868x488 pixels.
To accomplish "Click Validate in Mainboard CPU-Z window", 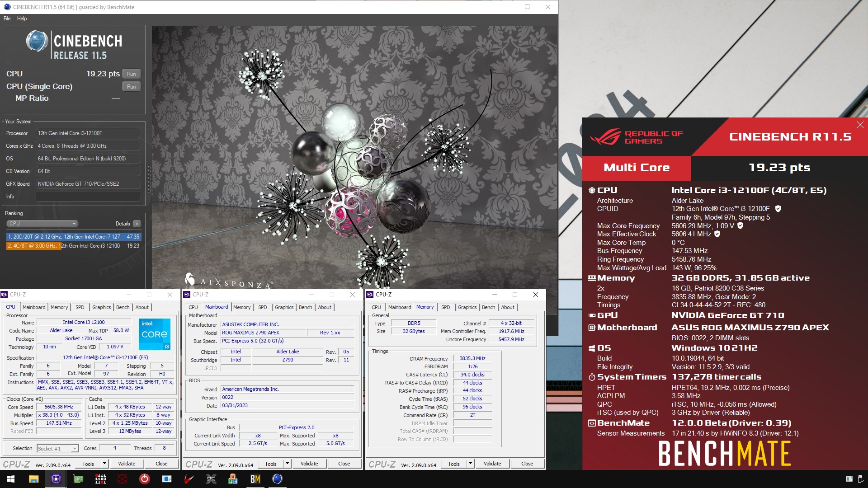I will coord(309,464).
